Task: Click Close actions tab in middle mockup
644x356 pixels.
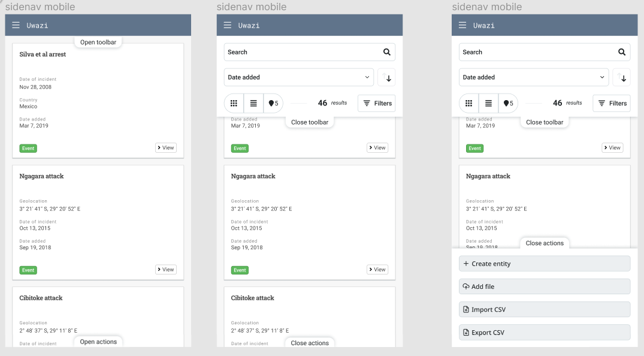Action: pos(310,343)
